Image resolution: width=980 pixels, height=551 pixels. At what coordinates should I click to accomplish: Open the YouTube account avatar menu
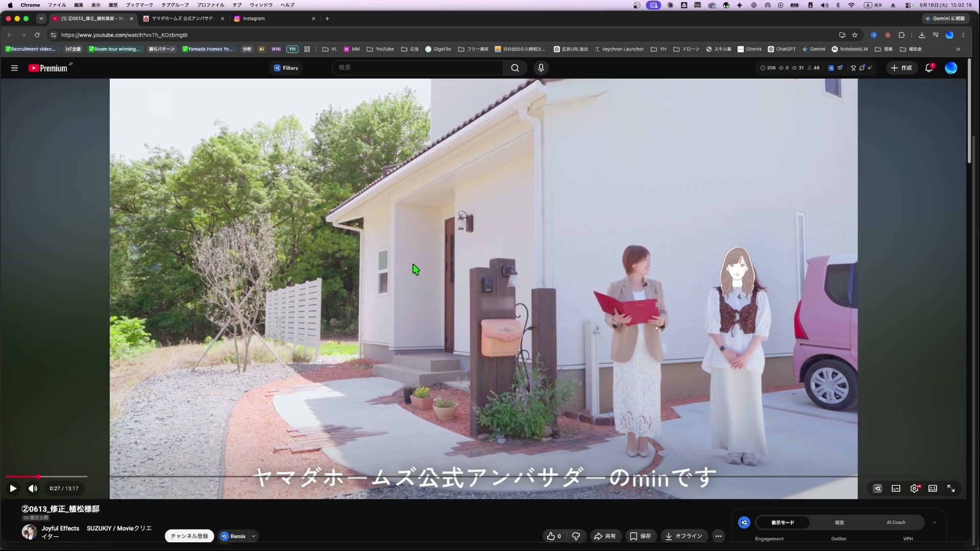click(x=951, y=68)
